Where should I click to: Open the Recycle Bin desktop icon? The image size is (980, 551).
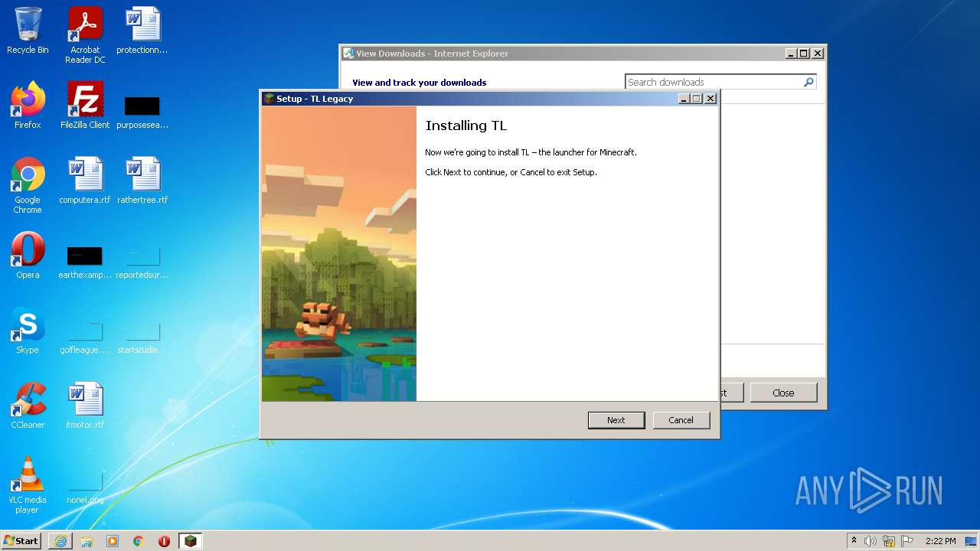click(x=28, y=31)
